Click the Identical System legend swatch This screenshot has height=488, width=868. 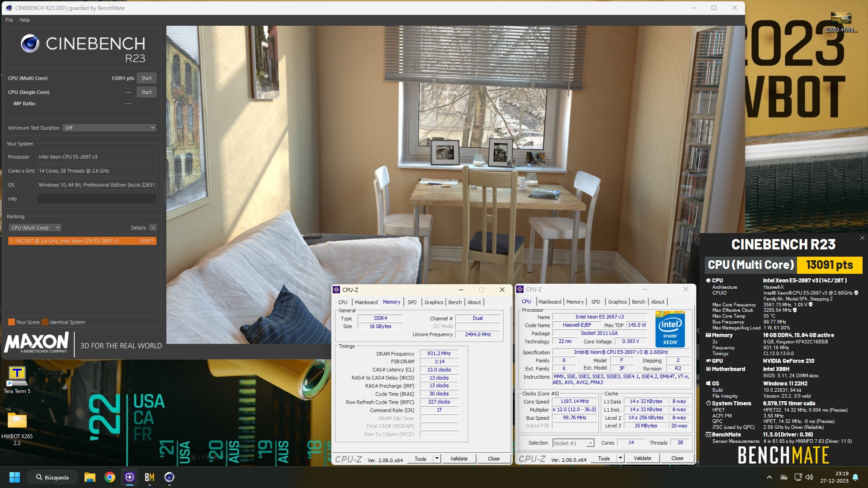(45, 322)
